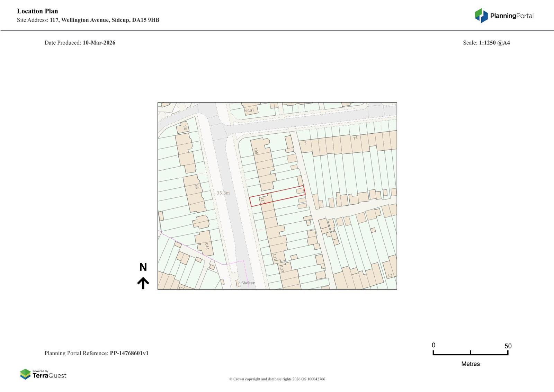
Task: Click reference PP-14768601v1
Action: 129,353
